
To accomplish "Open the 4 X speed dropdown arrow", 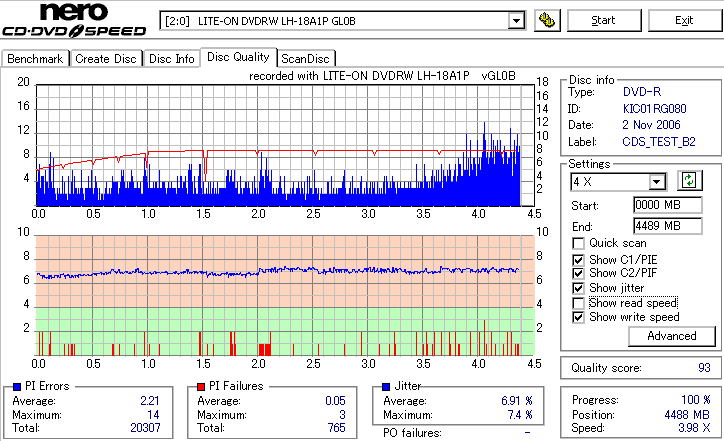I will point(656,182).
